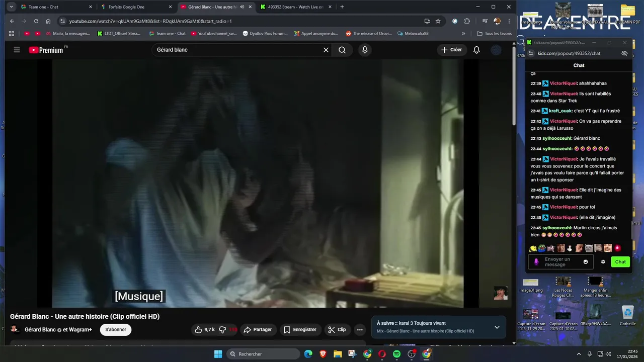Image resolution: width=644 pixels, height=362 pixels.
Task: Open the Dyatlov Pass Forum bookmark
Action: pyautogui.click(x=265, y=34)
